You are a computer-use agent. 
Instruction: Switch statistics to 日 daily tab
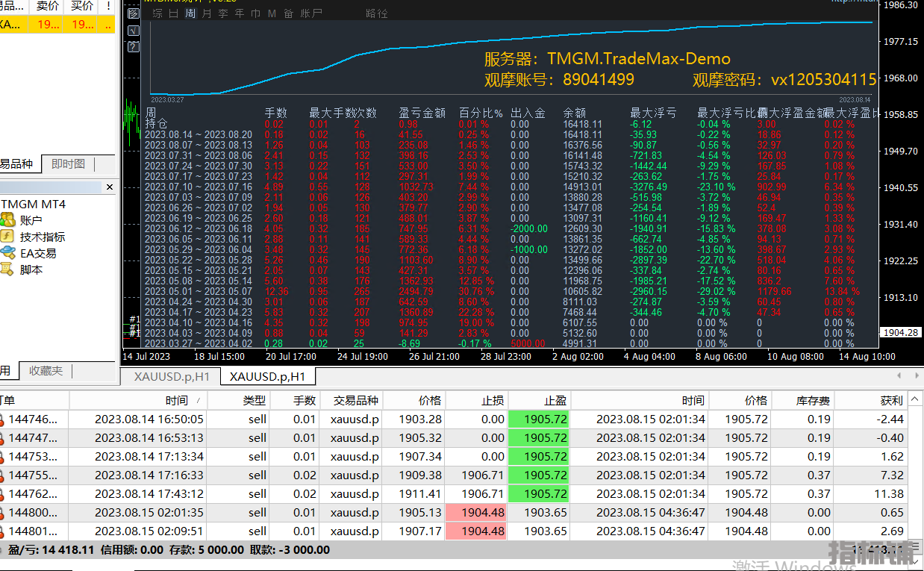pos(174,13)
